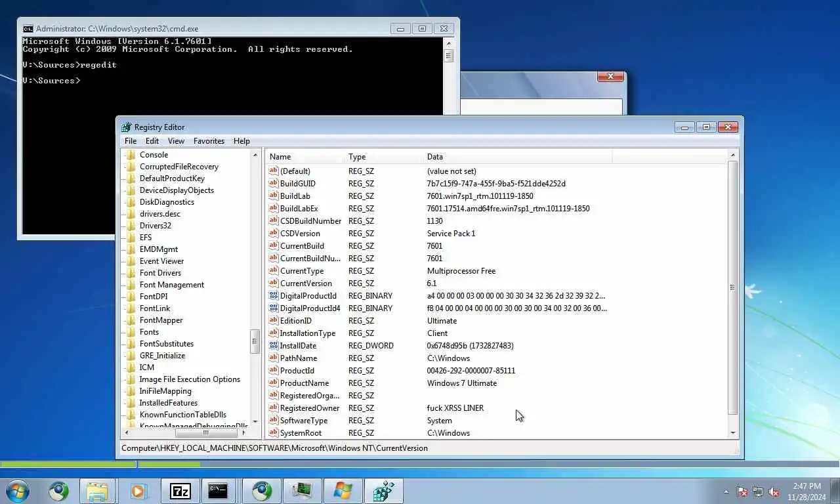Click the string icon beside SystemRoot
Viewport: 840px width, 504px height.
coord(274,433)
